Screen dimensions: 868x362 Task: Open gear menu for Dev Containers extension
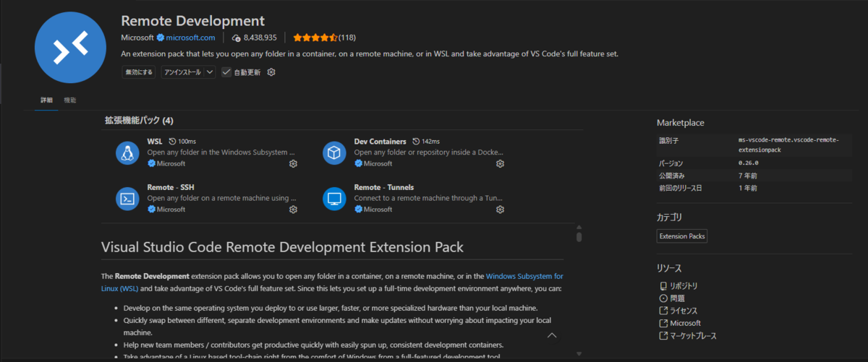(x=500, y=164)
